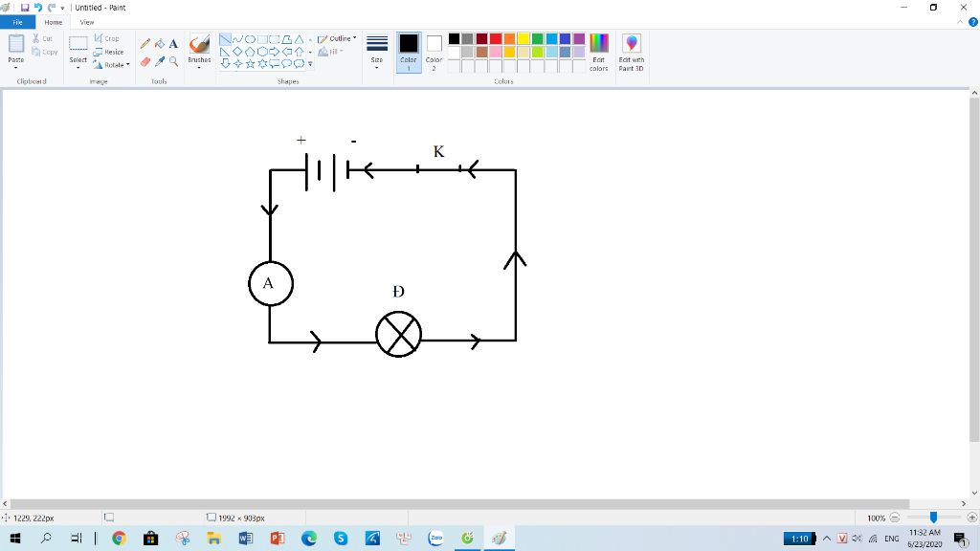Screen dimensions: 980x551
Task: Open Customize Quick Access Toolbar arrow
Action: (x=62, y=8)
